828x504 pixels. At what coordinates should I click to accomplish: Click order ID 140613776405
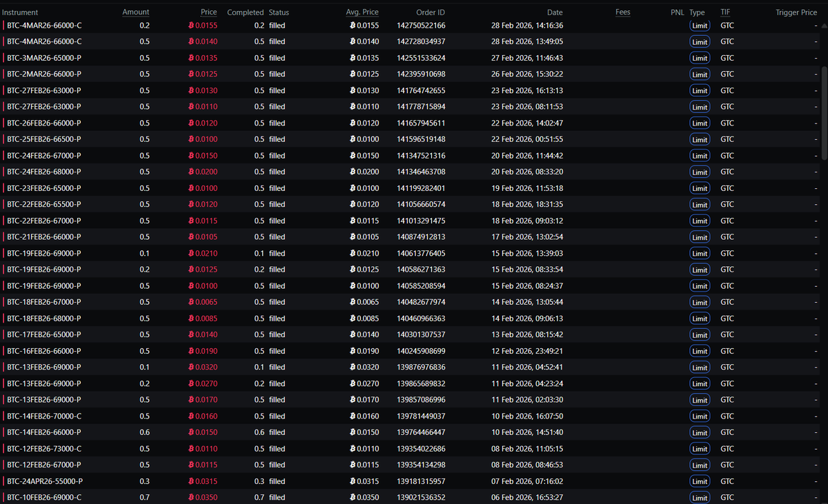pyautogui.click(x=421, y=253)
